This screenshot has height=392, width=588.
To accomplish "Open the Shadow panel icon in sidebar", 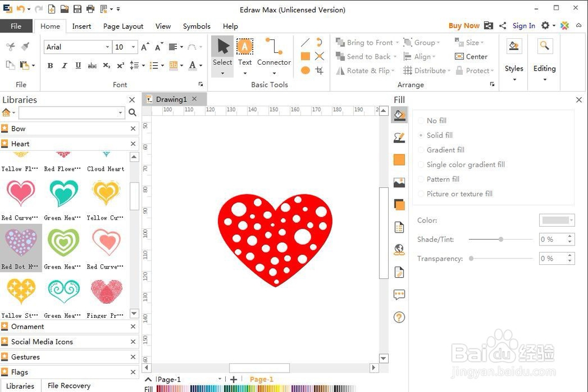I will (x=399, y=160).
